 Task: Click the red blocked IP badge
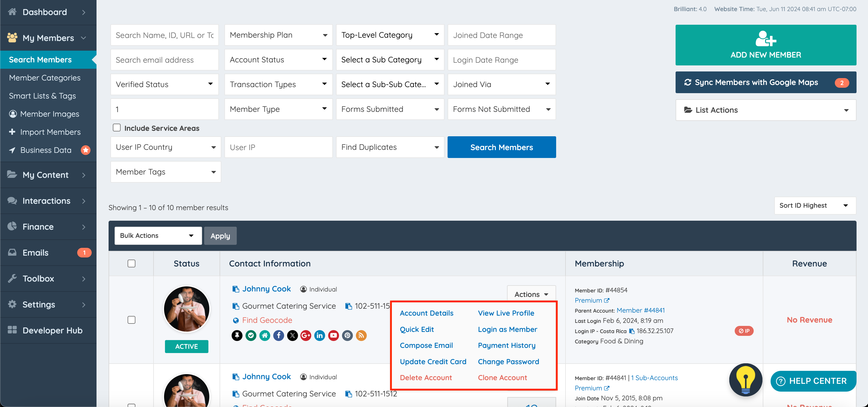click(744, 331)
